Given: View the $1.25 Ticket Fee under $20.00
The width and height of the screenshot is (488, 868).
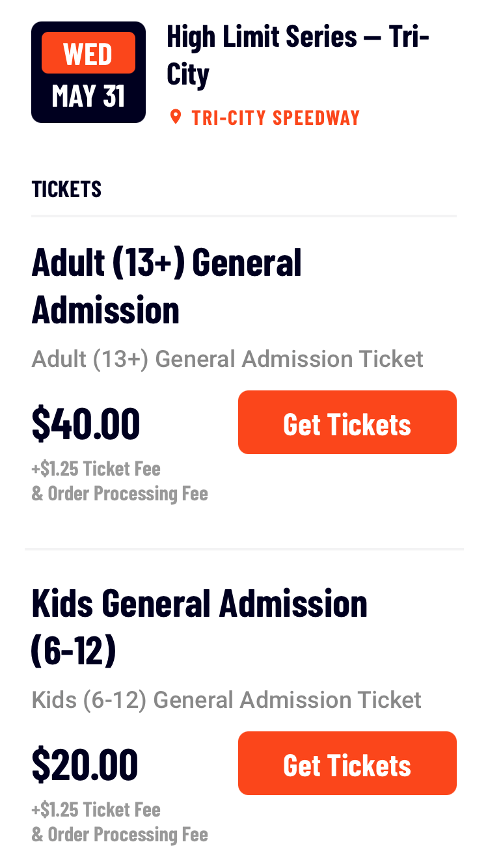Looking at the screenshot, I should click(x=96, y=809).
